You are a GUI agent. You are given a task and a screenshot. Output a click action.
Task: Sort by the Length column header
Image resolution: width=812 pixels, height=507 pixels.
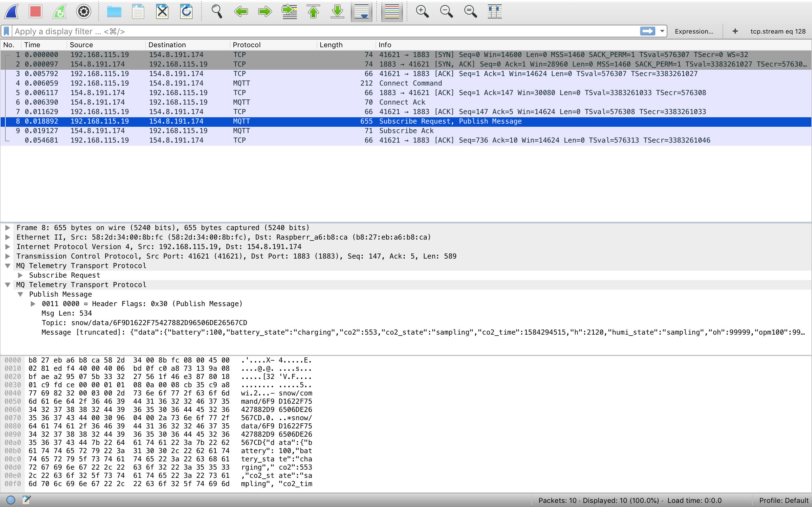pyautogui.click(x=331, y=45)
